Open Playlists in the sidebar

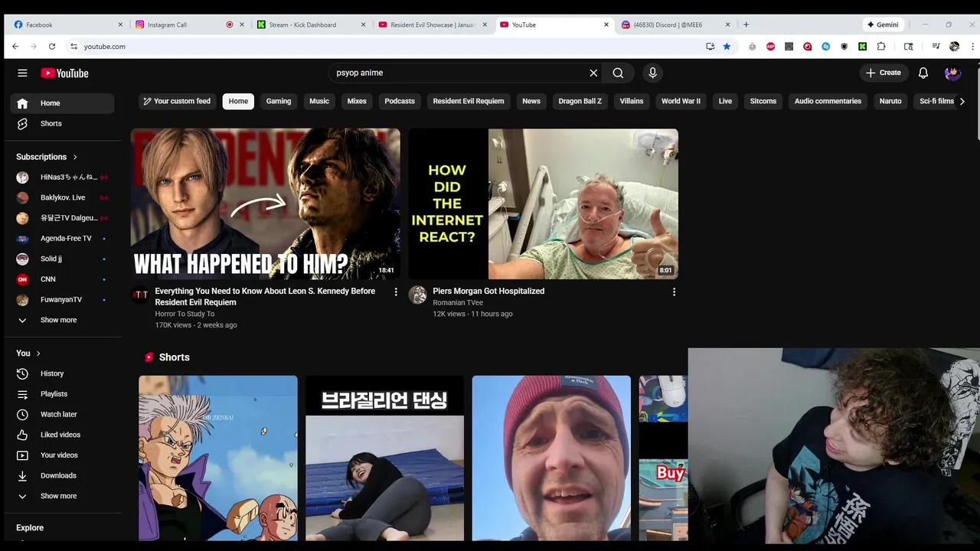click(x=62, y=393)
